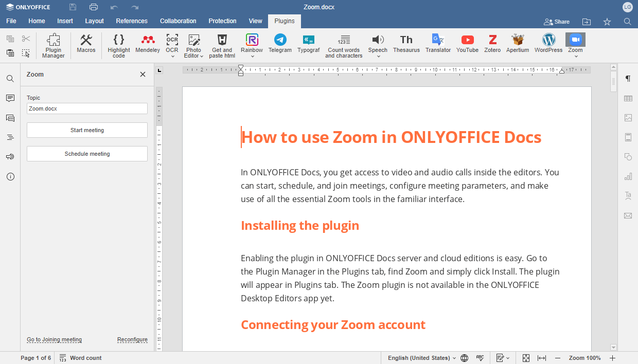This screenshot has height=364, width=638.
Task: Close the Zoom side panel
Action: [x=143, y=75]
